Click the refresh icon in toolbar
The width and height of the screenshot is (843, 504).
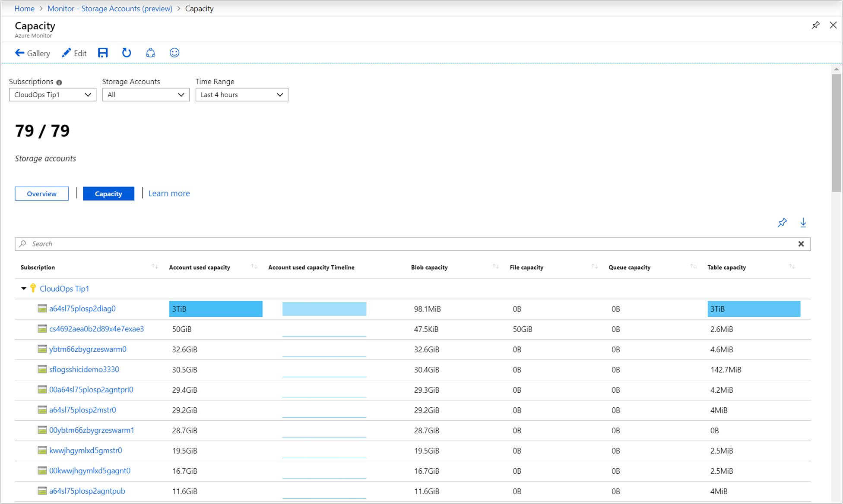(127, 54)
